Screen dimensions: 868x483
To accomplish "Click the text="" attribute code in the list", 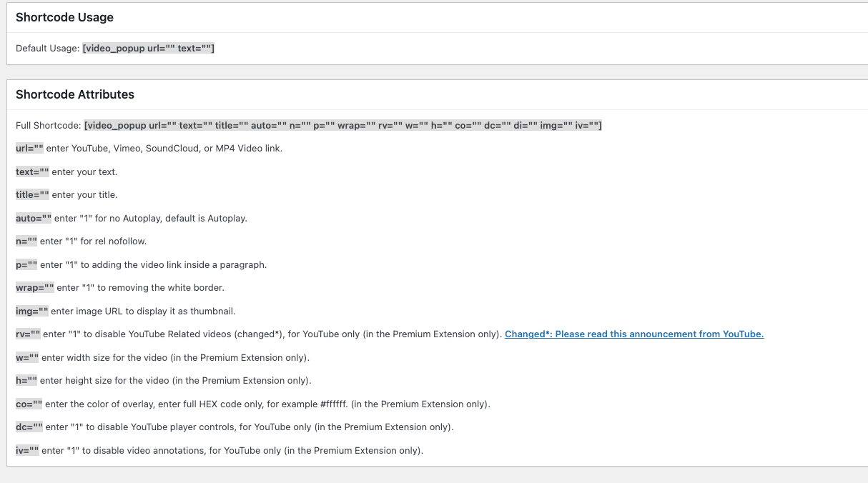I will (x=32, y=171).
